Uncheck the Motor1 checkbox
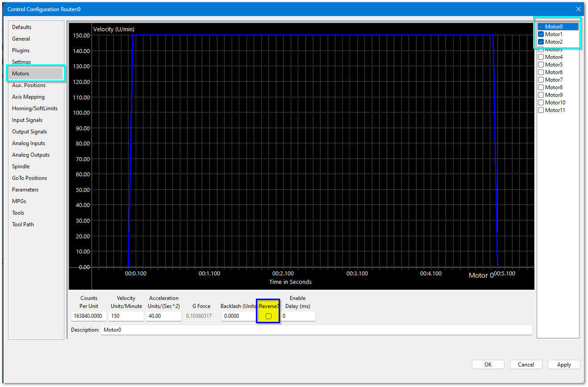Image resolution: width=588 pixels, height=387 pixels. (x=541, y=34)
